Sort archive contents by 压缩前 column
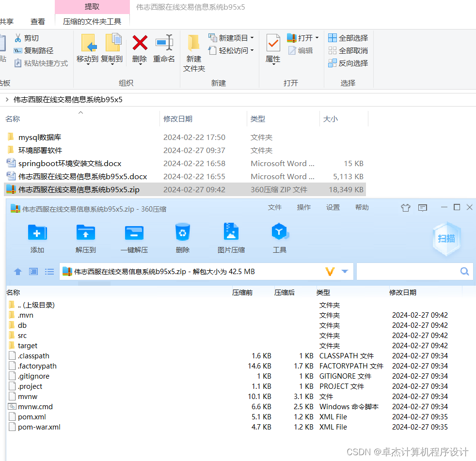 242,292
